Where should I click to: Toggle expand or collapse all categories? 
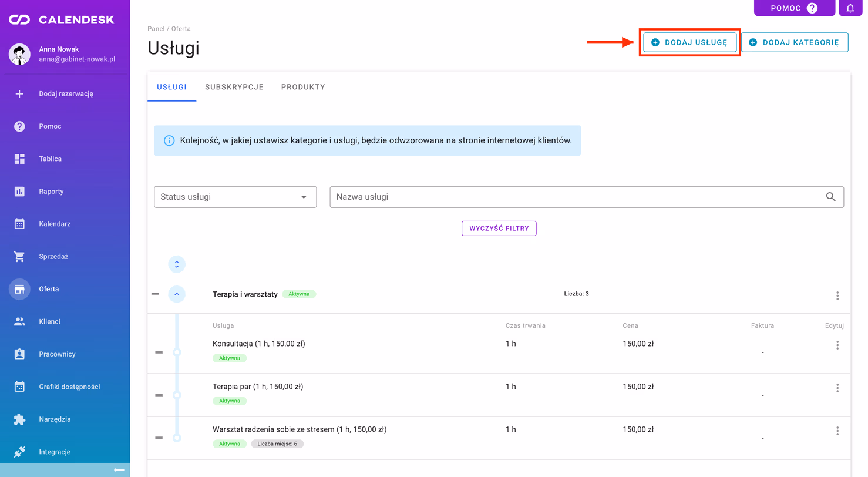(177, 264)
